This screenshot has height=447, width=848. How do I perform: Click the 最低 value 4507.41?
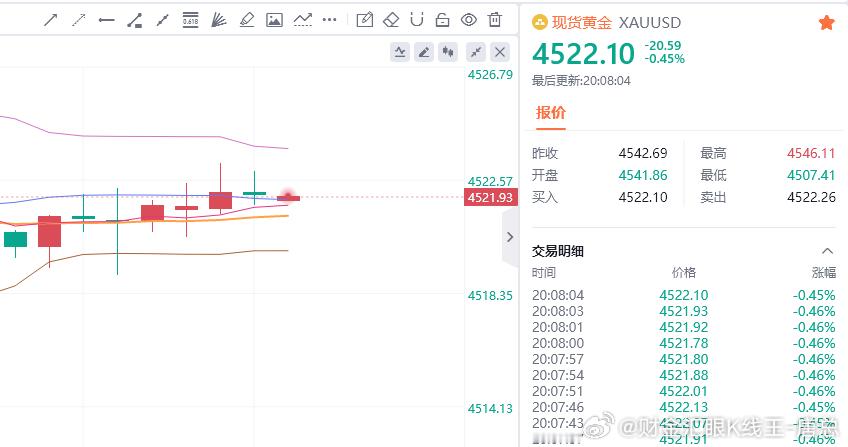[811, 175]
